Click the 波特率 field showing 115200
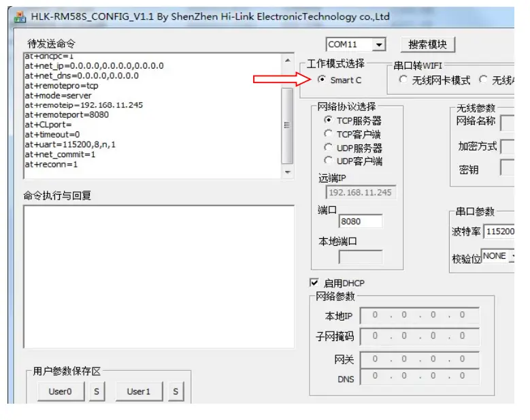This screenshot has width=530, height=420. (499, 231)
